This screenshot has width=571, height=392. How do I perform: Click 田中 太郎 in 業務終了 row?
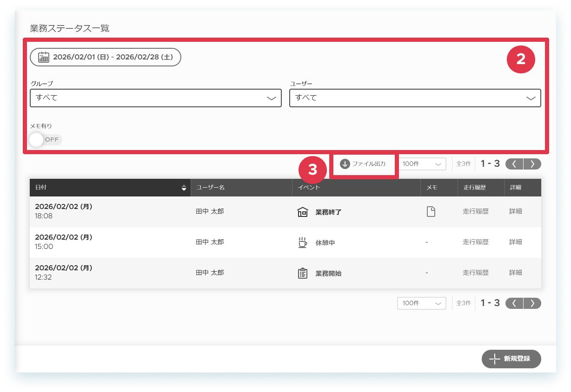tap(210, 211)
